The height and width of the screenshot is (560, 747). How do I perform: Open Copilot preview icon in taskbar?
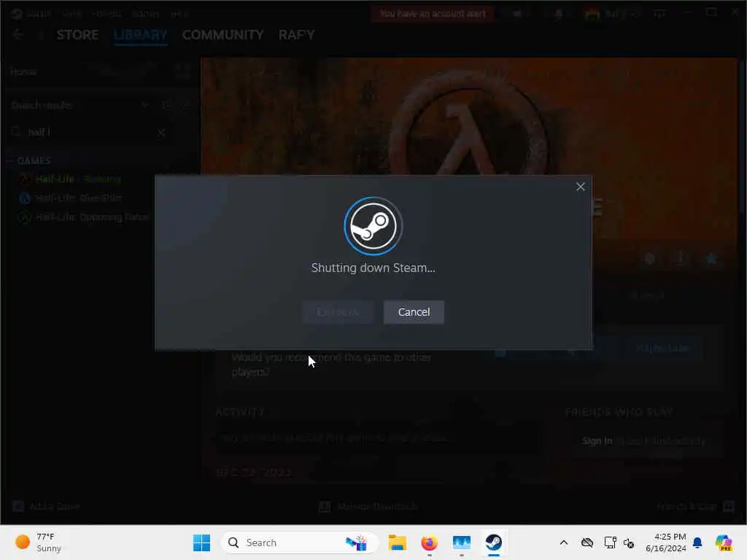[x=724, y=542]
